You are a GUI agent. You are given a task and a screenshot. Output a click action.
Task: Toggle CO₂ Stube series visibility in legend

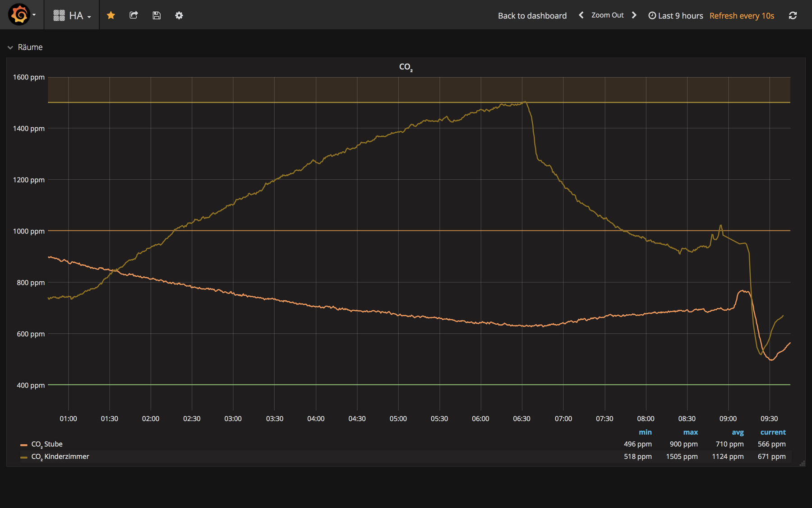pos(47,444)
